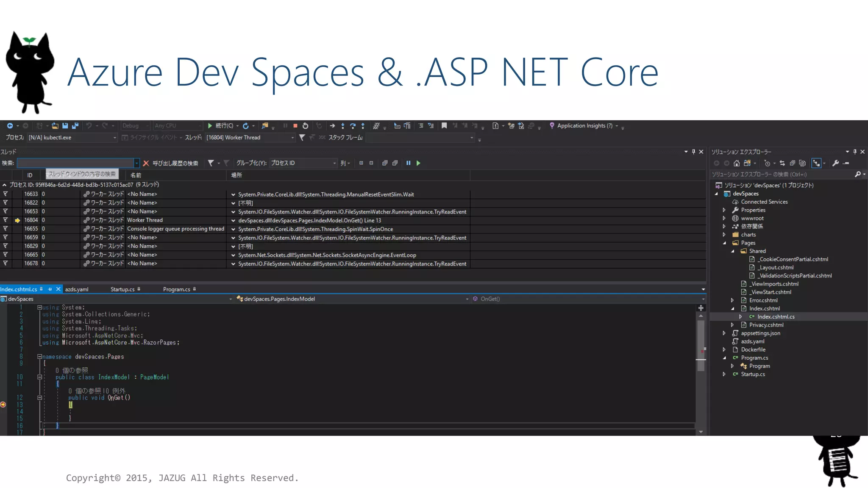
Task: Toggle flag on thread 16678 row
Action: [x=6, y=263]
